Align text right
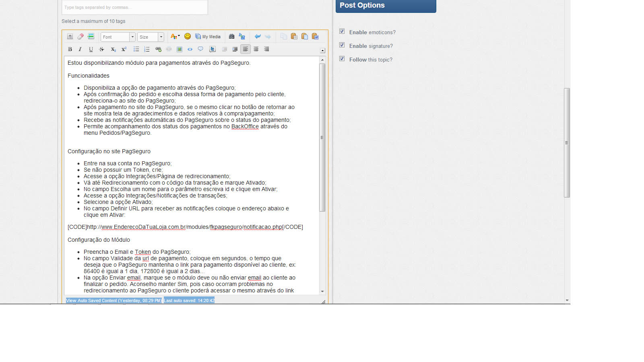 (266, 49)
